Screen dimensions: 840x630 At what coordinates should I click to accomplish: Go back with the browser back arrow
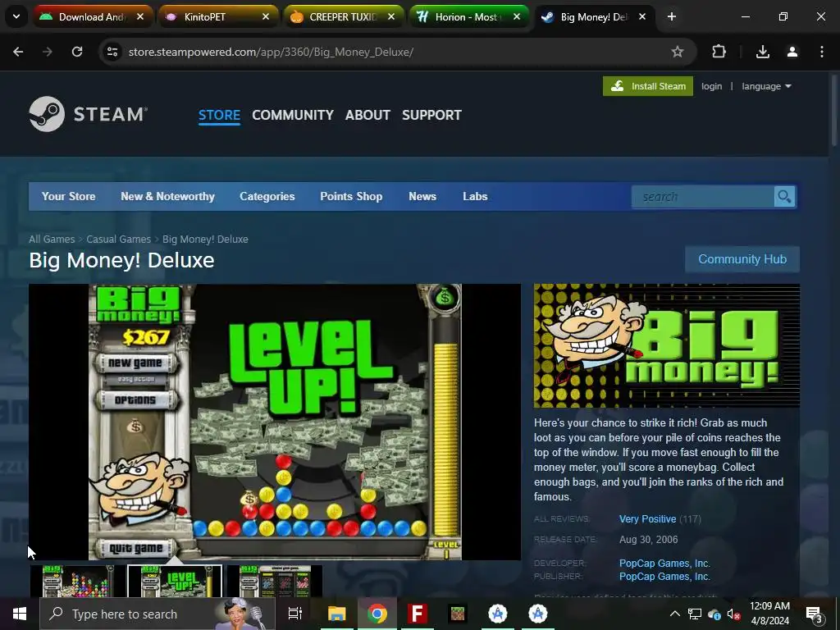[18, 52]
